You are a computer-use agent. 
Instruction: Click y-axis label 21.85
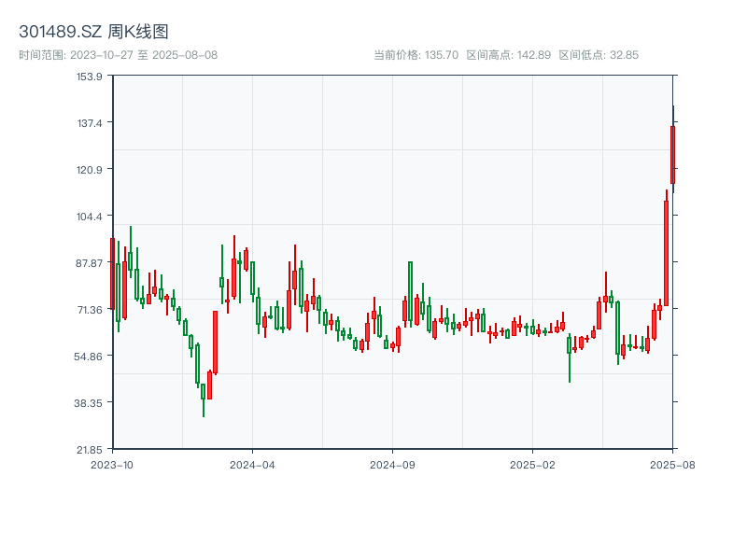[90, 450]
